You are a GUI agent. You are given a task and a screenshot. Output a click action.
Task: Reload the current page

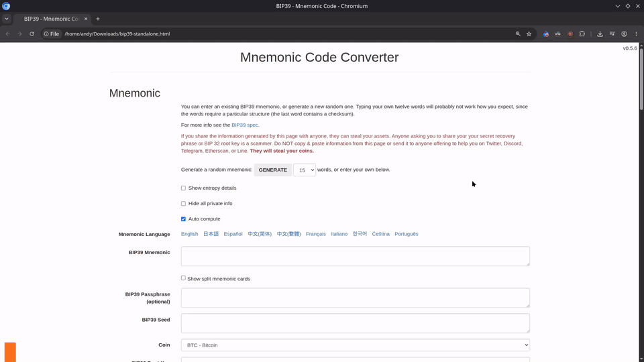tap(32, 34)
